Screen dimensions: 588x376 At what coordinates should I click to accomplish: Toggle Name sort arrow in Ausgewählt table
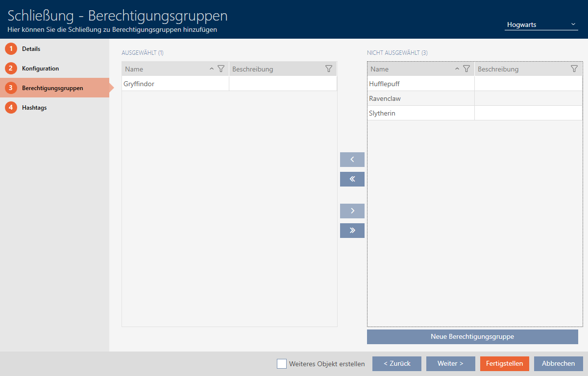[x=212, y=69]
